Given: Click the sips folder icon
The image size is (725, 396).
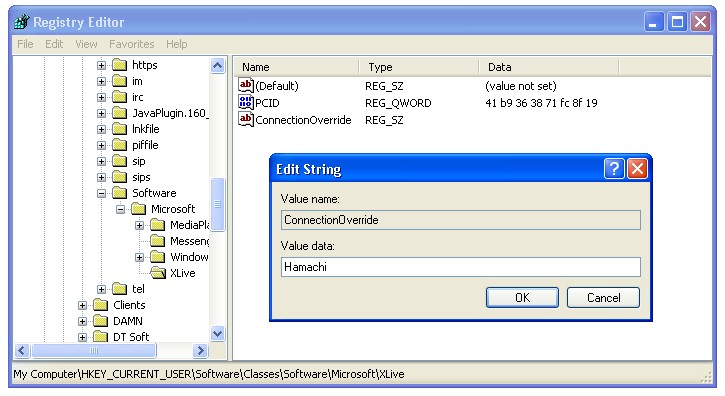Looking at the screenshot, I should point(120,177).
